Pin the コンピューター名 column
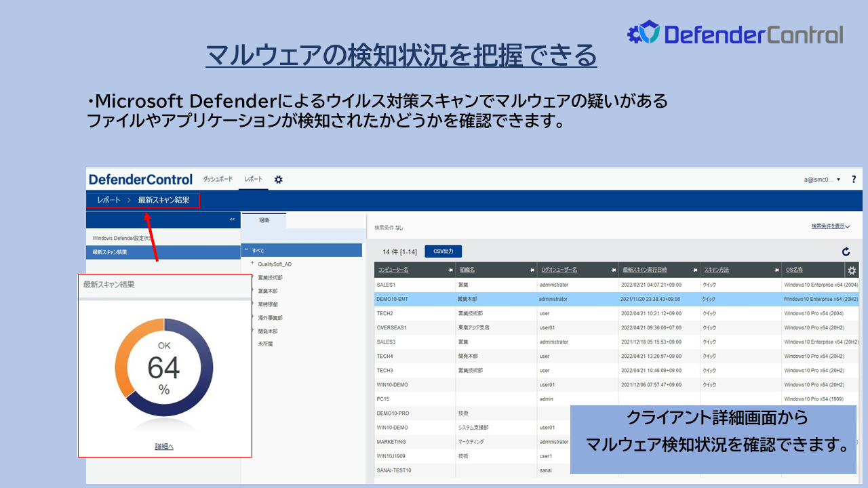Screen dimensions: 868x488 tap(450, 270)
